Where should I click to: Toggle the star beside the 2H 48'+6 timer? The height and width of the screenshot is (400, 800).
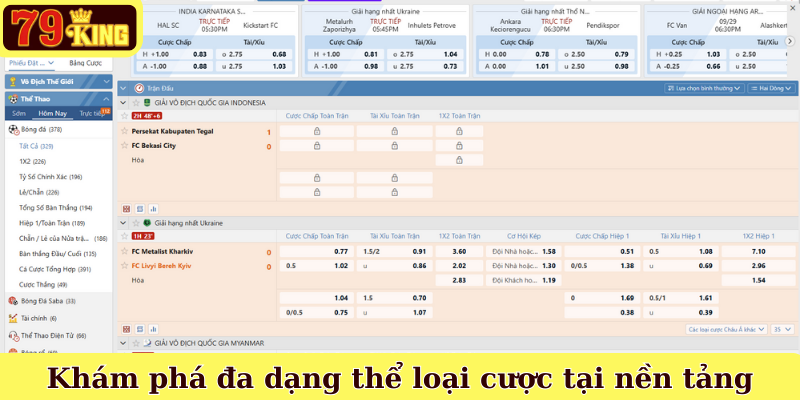[x=124, y=116]
